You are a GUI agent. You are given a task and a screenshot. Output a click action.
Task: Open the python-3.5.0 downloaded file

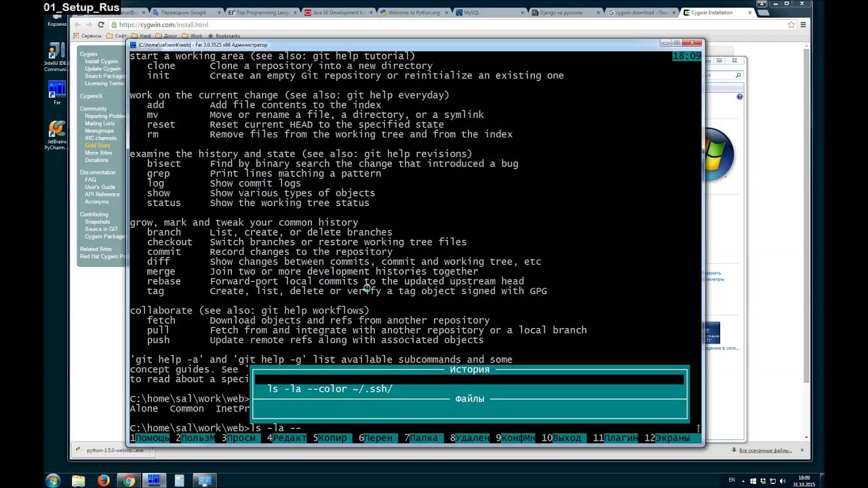110,450
